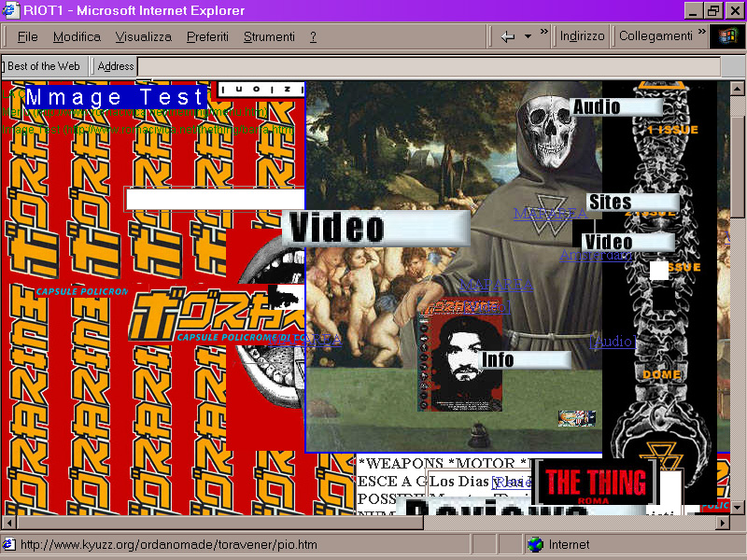
Task: Click the Indirizzo toolbar label
Action: (x=582, y=36)
